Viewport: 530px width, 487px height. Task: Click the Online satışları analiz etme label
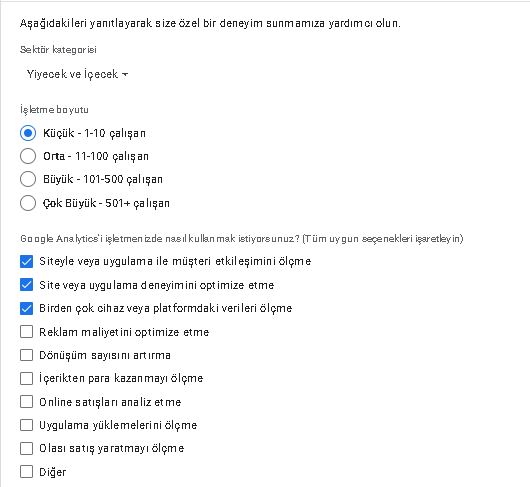(x=110, y=402)
